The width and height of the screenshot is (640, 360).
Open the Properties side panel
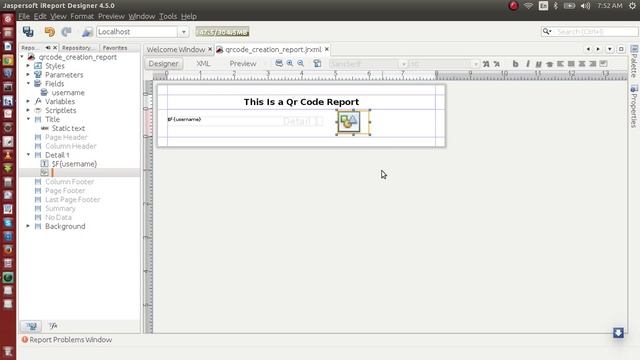click(634, 106)
